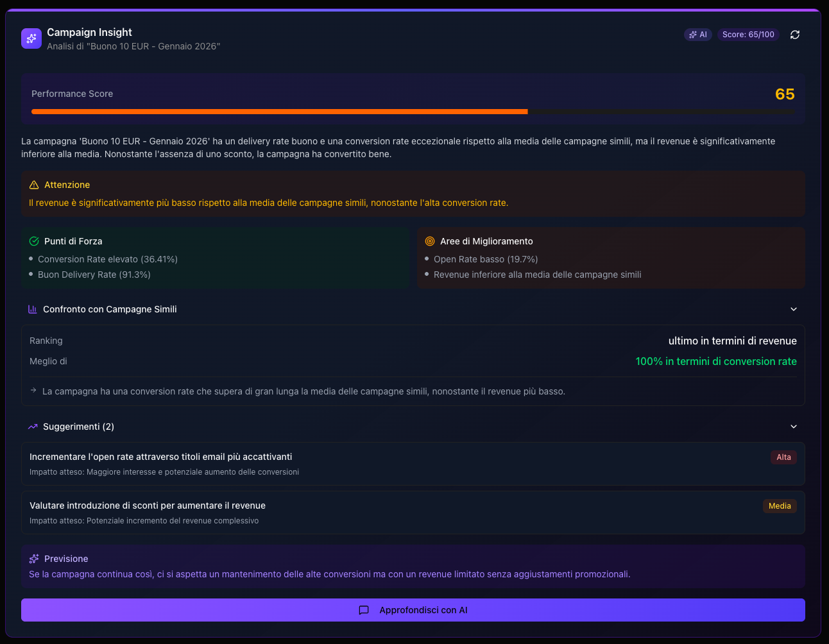This screenshot has width=829, height=644.
Task: Click the bar chart icon for Confronto con Campagne Simili
Action: [x=33, y=309]
